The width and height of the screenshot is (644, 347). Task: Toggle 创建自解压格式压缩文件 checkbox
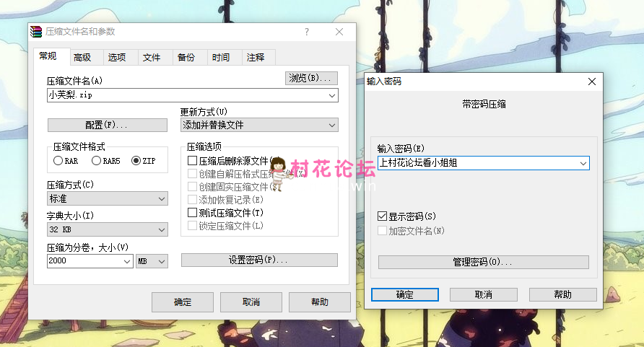click(x=192, y=173)
